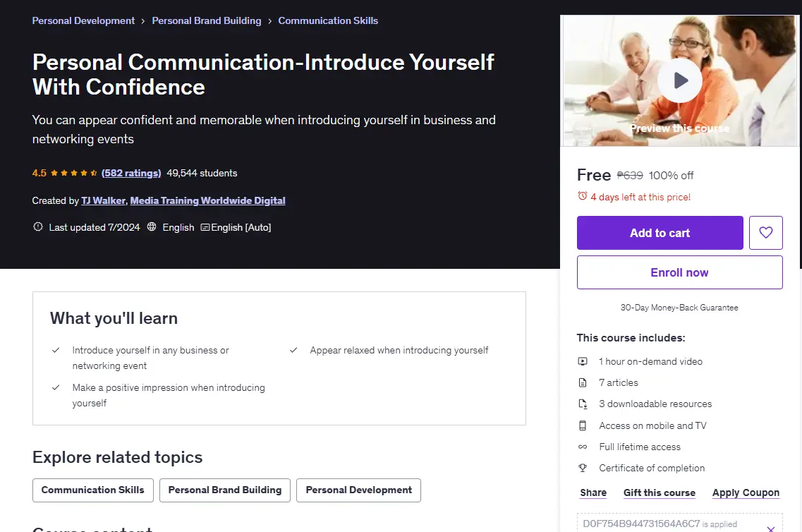802x532 pixels.
Task: Click the course title heading
Action: click(x=263, y=75)
